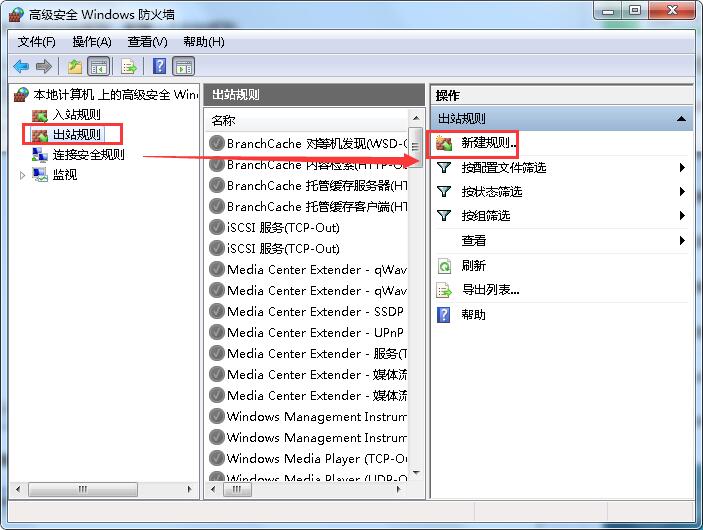Screen dimensions: 703x530
Task: Open the 按状态筛选 submenu arrow
Action: point(682,192)
